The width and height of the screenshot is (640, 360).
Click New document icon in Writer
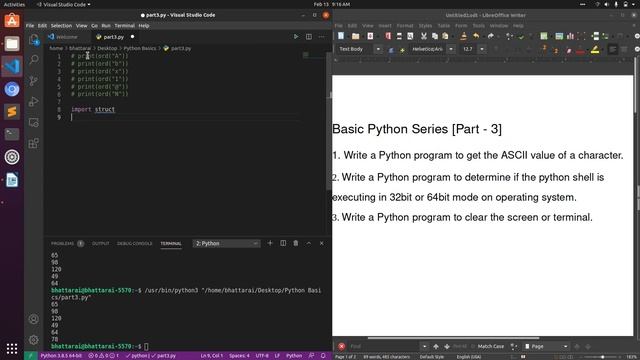pos(341,36)
